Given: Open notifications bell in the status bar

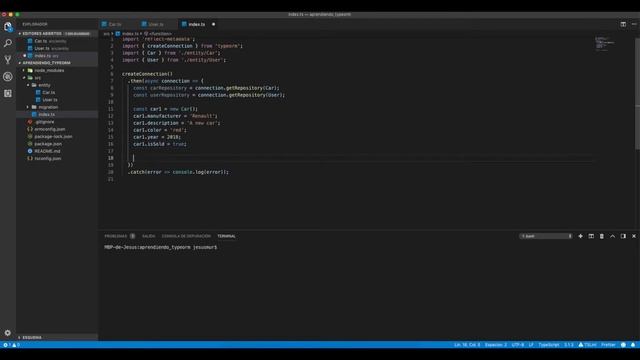Looking at the screenshot, I should (633, 345).
